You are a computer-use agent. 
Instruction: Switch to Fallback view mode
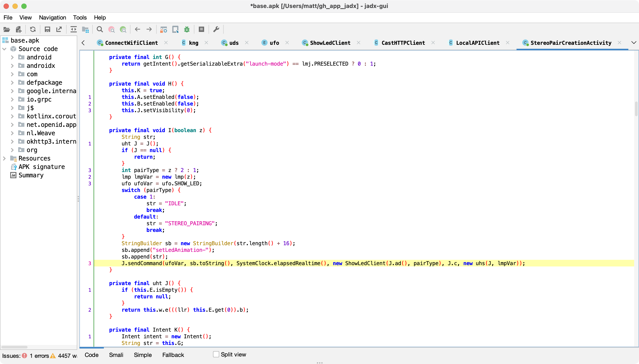click(x=173, y=355)
